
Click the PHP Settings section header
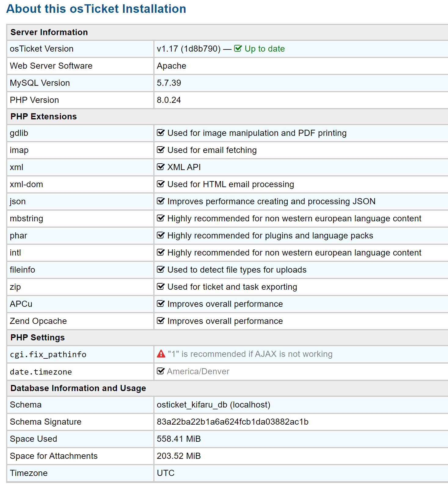tap(38, 338)
